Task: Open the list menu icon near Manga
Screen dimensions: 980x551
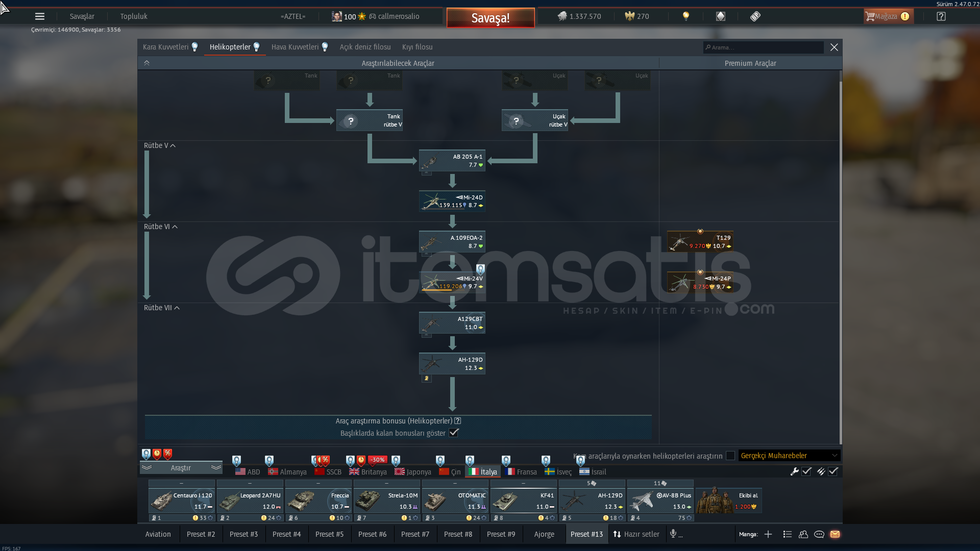Action: click(788, 534)
